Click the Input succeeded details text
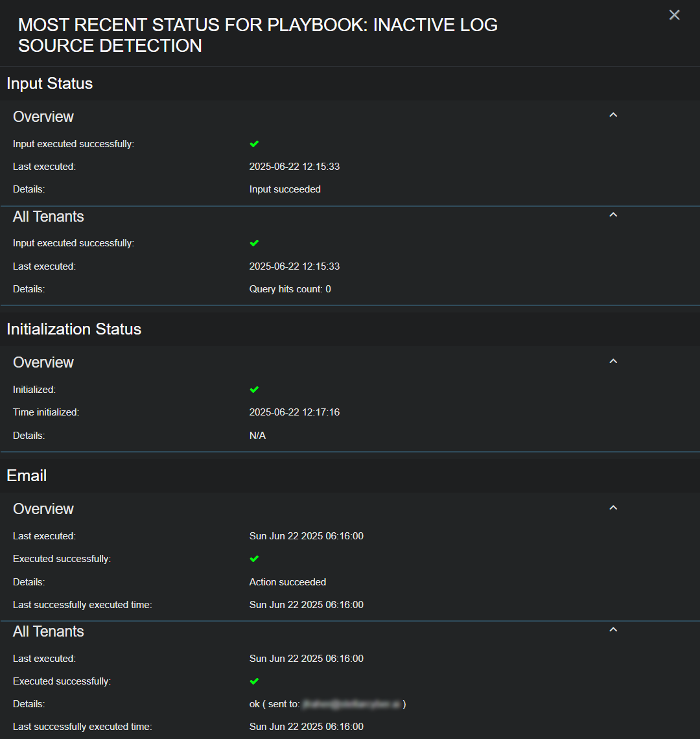Image resolution: width=700 pixels, height=739 pixels. click(285, 189)
